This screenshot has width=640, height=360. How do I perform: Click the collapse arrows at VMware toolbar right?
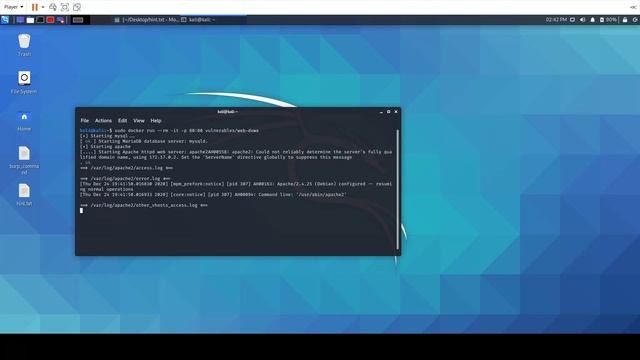633,7
